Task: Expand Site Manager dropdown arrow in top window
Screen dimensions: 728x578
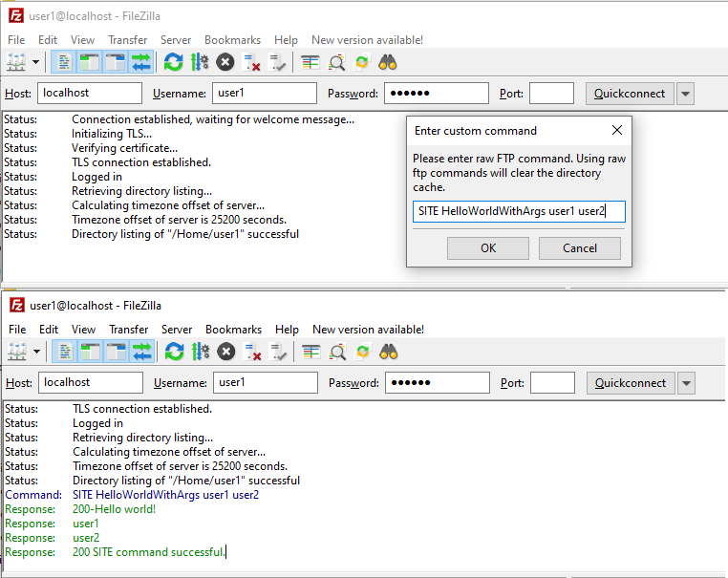Action: pos(36,63)
